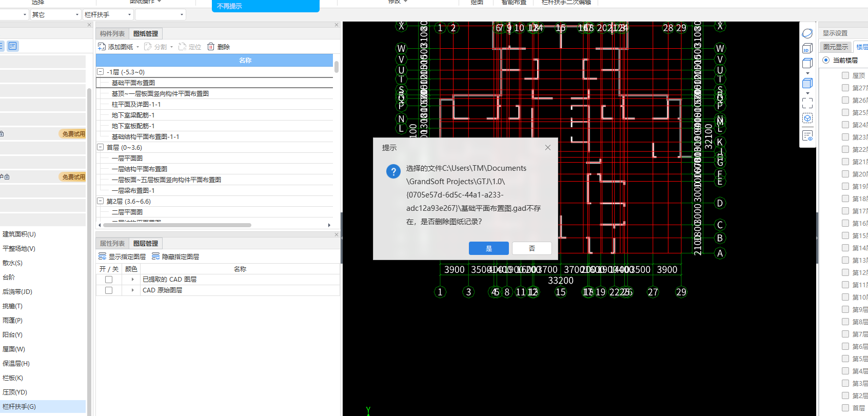
Task: Open the 分割 dropdown arrow
Action: [171, 47]
